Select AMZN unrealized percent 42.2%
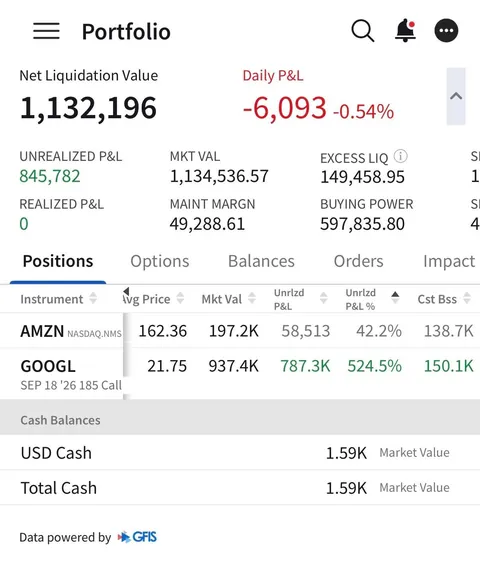This screenshot has height=573, width=480. (x=379, y=331)
